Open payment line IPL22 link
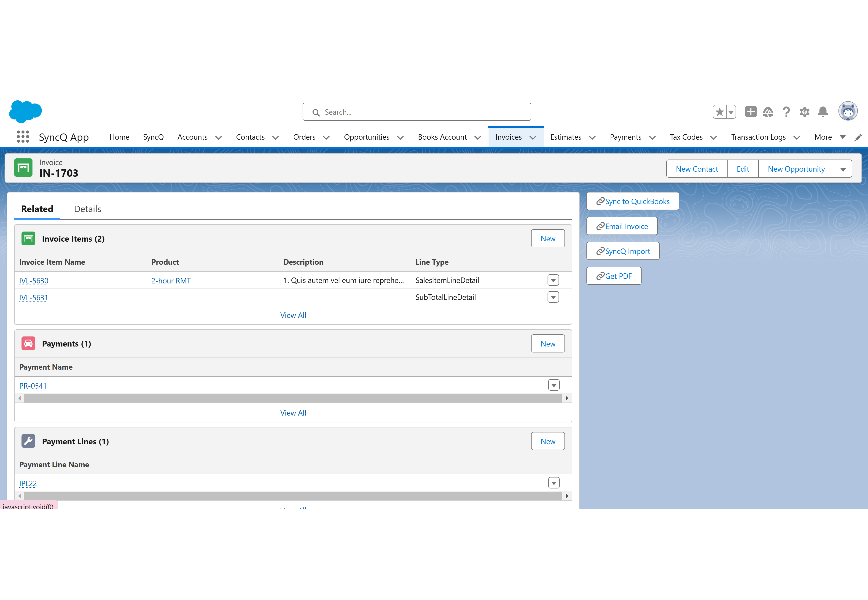Viewport: 868px width, 600px height. [x=28, y=483]
